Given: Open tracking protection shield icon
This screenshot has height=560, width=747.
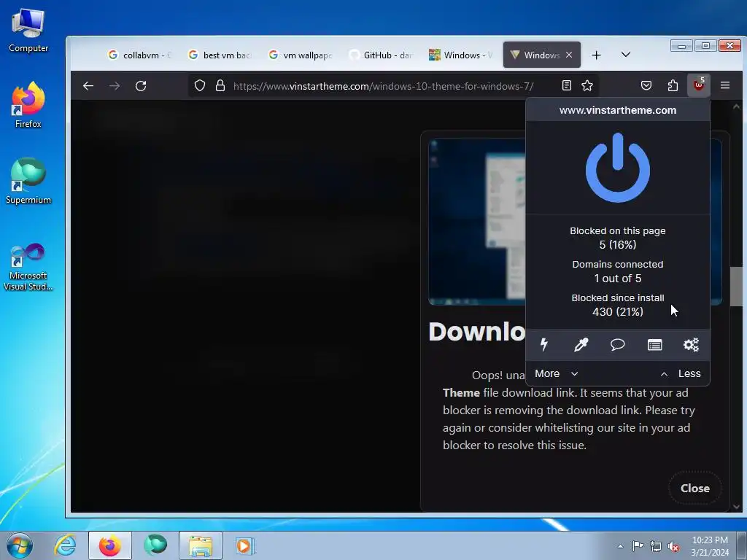Looking at the screenshot, I should 200,86.
